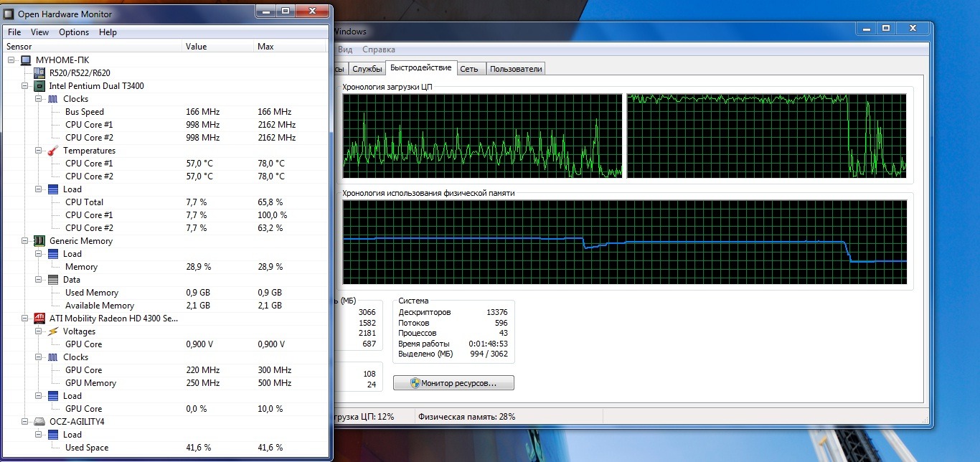The image size is (980, 462).
Task: Select CPU Core #1 clock row
Action: point(166,125)
